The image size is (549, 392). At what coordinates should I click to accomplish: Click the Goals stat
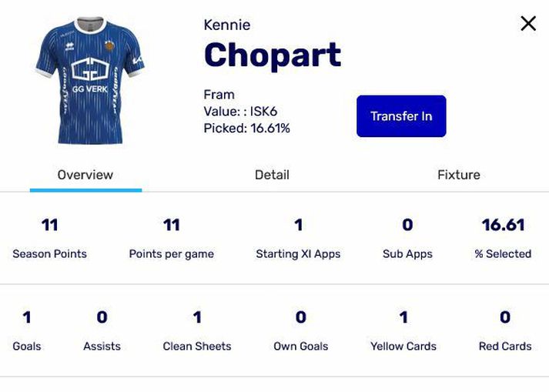27,330
